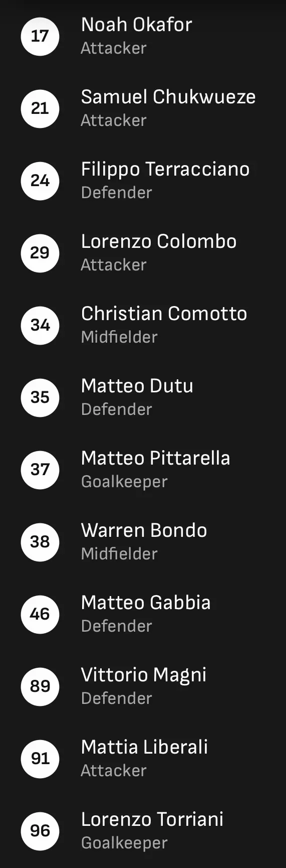The image size is (286, 868).
Task: Open Warren Bondo's player profile
Action: [143, 542]
